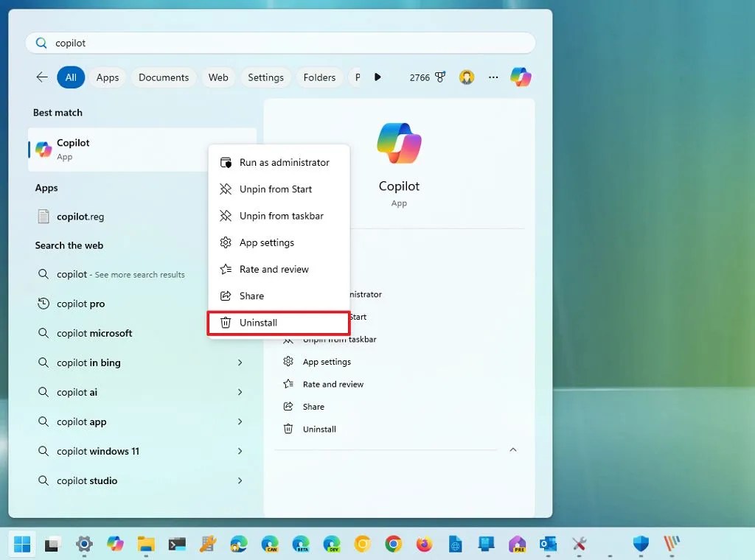Select Settings filter in search results
The height and width of the screenshot is (560, 755).
265,77
